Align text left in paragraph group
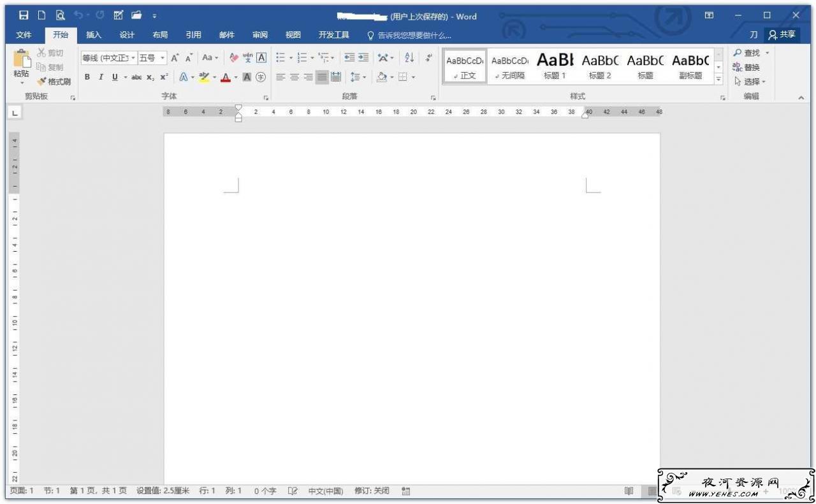Viewport: 816px width, 504px height. [x=280, y=77]
